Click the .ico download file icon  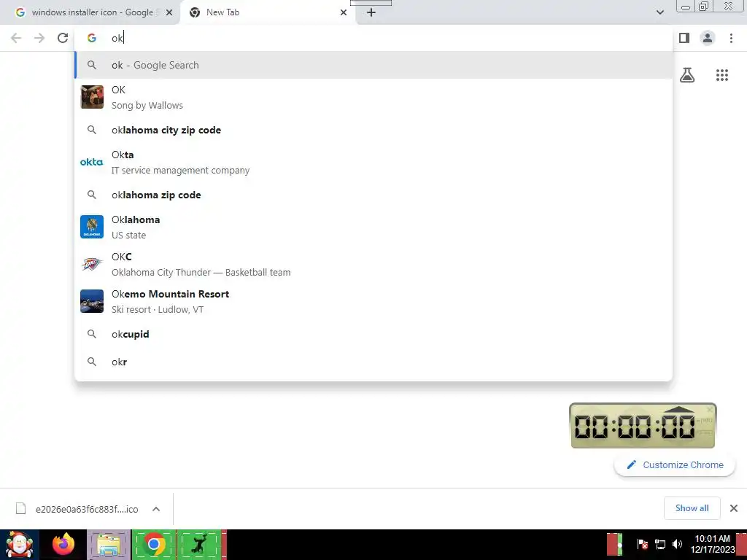(20, 508)
